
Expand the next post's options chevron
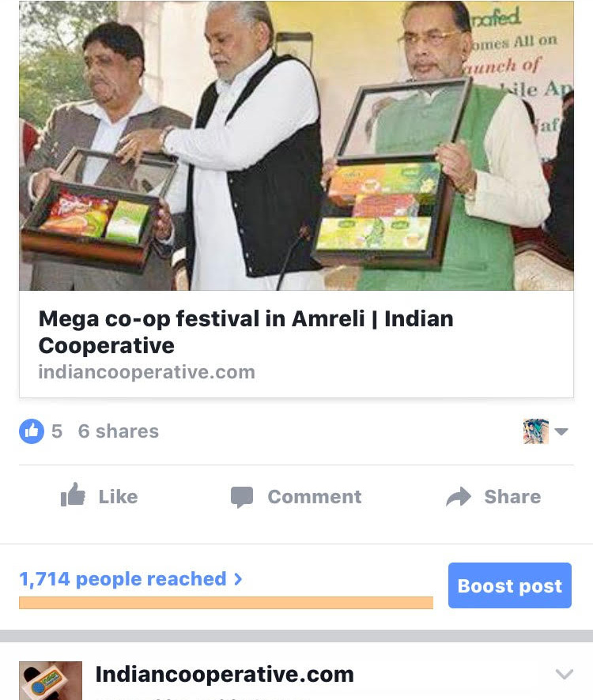point(564,674)
